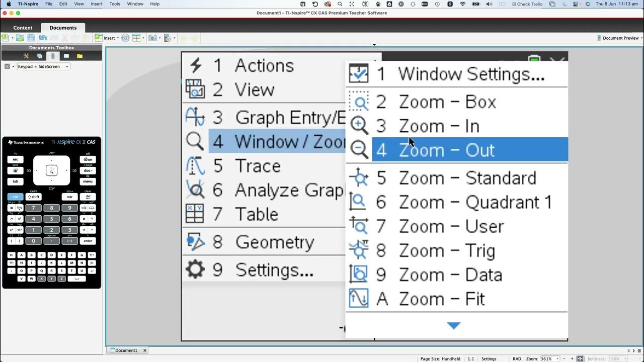Click the enter key on keypad

[x=88, y=241]
